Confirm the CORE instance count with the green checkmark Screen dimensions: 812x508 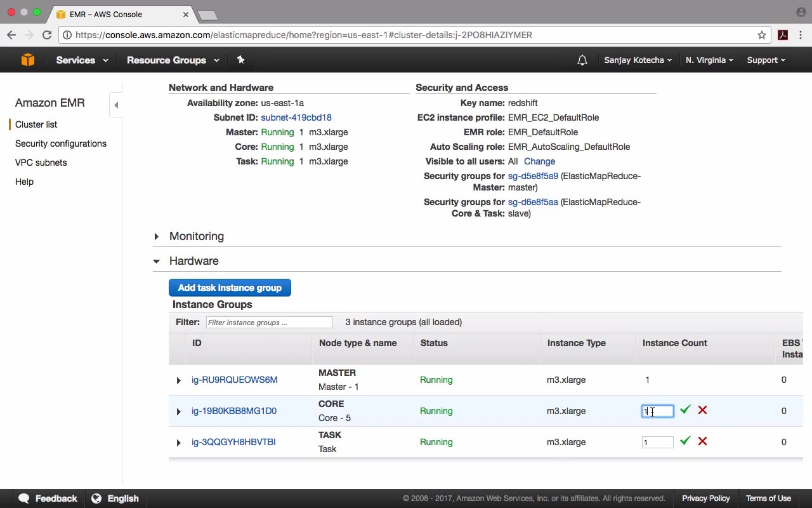pyautogui.click(x=685, y=410)
